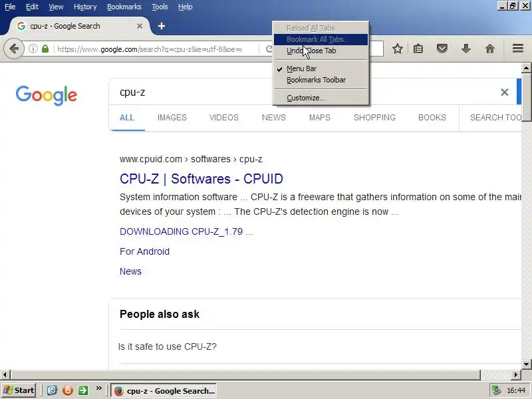
Task: Select the Firefox taskbar button cpu-z Google Search
Action: (164, 391)
